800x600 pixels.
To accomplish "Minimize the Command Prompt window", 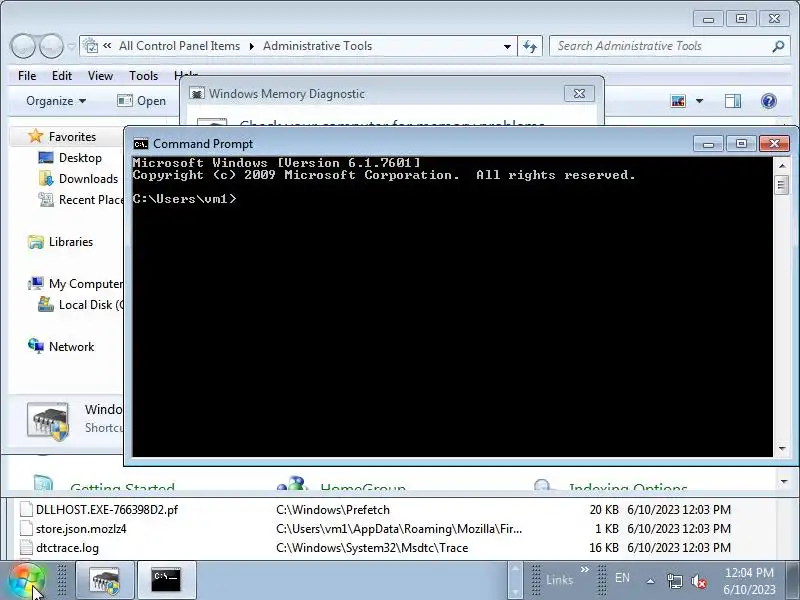I will click(x=708, y=144).
